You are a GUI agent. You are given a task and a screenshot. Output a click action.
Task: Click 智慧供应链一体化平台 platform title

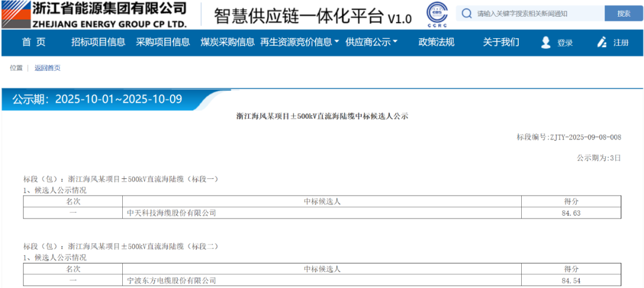312,16
